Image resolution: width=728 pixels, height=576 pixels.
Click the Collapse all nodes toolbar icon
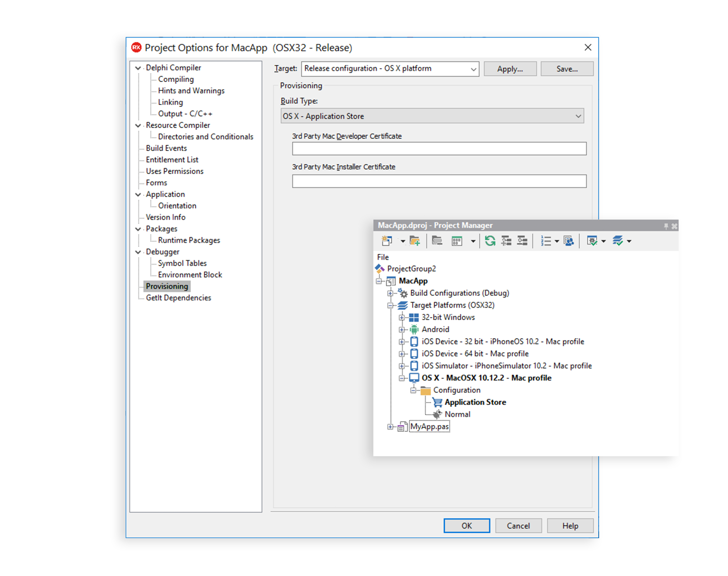coord(522,241)
